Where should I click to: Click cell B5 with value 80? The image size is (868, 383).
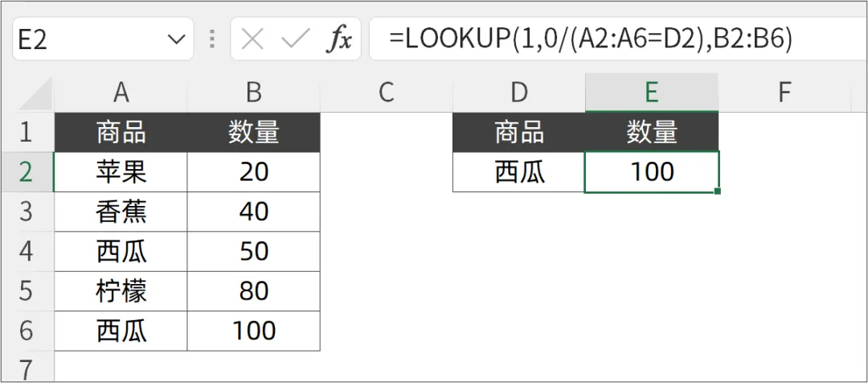253,290
